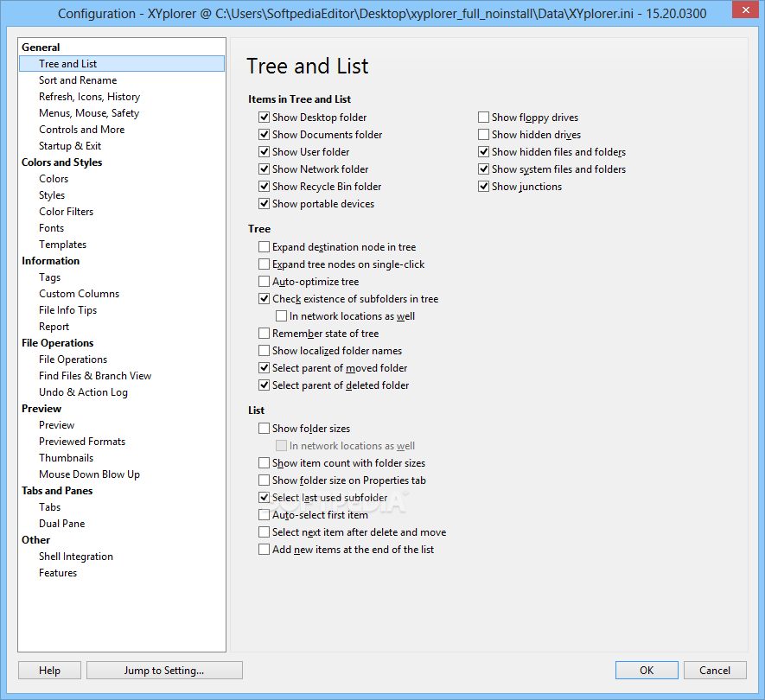This screenshot has width=765, height=700.
Task: Uncheck Show Desktop folder
Action: click(264, 117)
